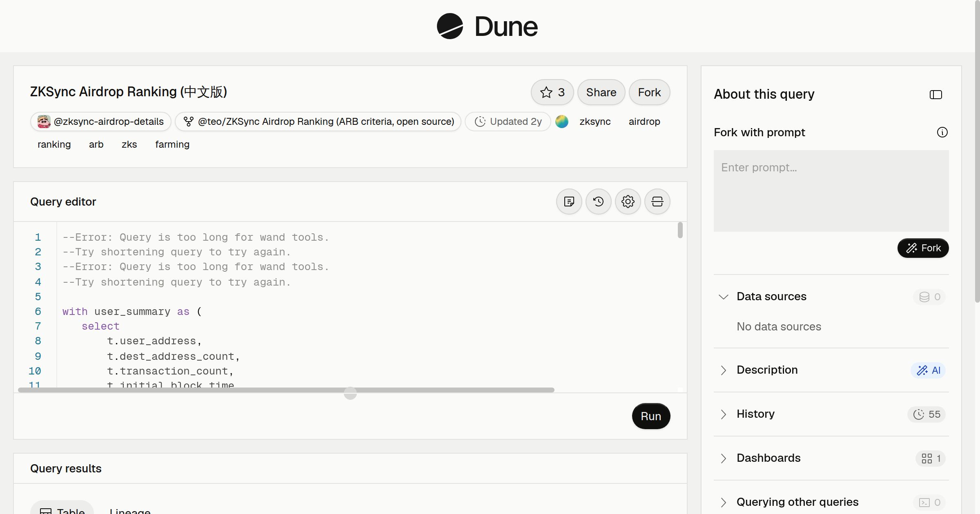Screen dimensions: 980x514
Task: Expand the Querying other queries section
Action: pyautogui.click(x=723, y=502)
